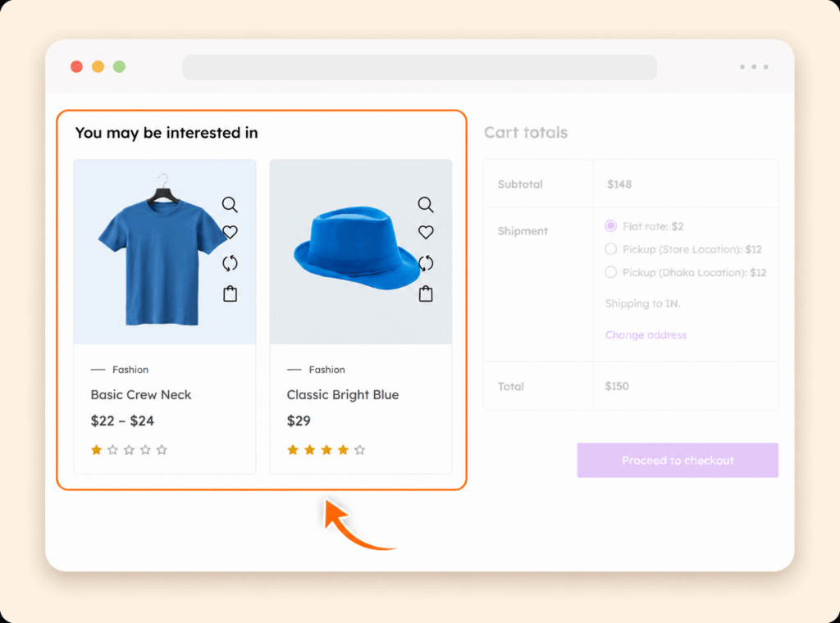Viewport: 840px width, 623px height.
Task: Select Flat rate: $2 shipping option
Action: point(610,226)
